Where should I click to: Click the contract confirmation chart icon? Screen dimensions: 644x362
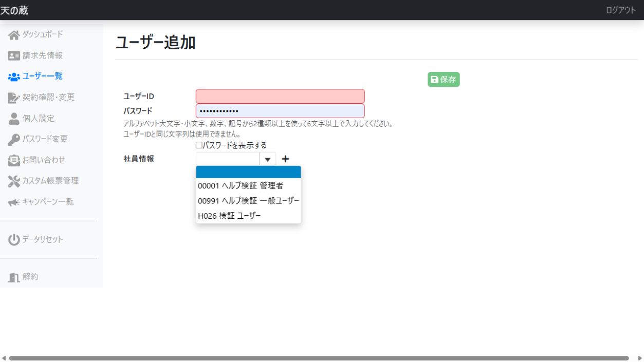tap(14, 98)
